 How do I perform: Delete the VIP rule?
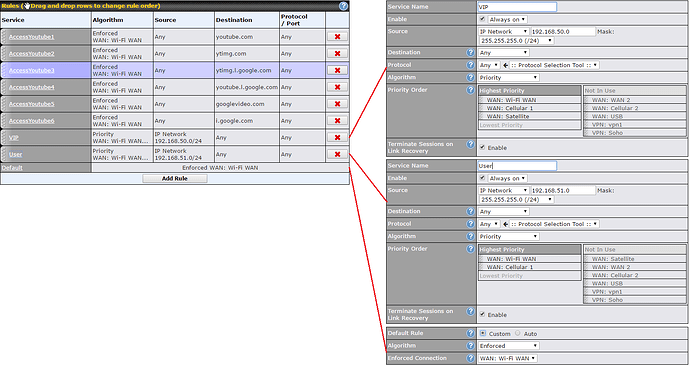[x=337, y=137]
